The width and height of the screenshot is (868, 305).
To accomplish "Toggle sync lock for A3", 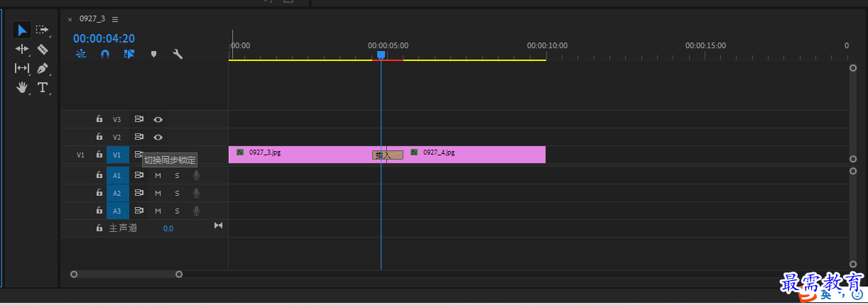I will (139, 211).
